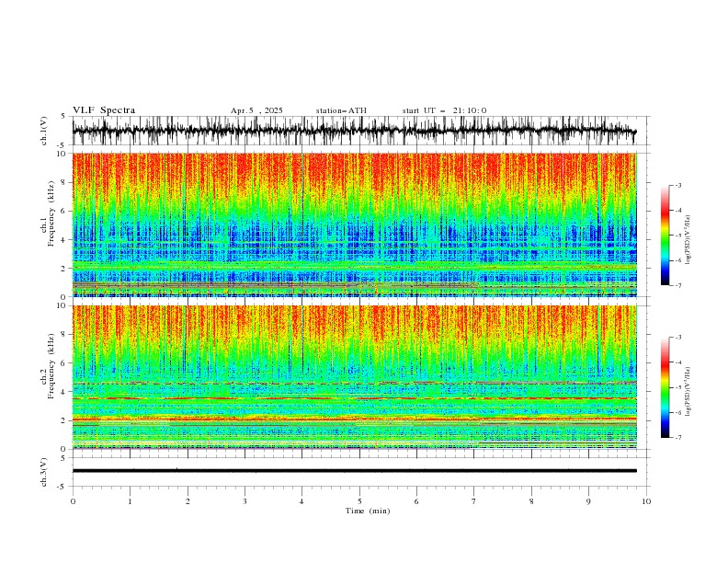The height and width of the screenshot is (563, 728).
Task: Click the "6" kHz tick of ch.2 spectrogram
Action: point(65,363)
